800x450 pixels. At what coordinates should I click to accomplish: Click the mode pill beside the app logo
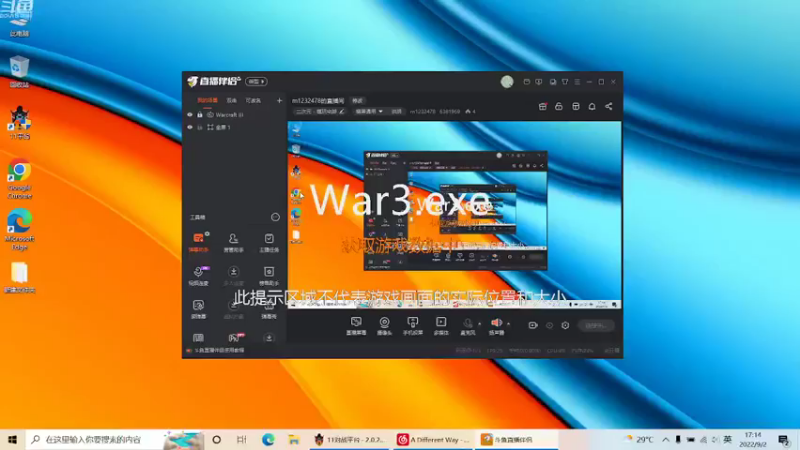[x=256, y=82]
